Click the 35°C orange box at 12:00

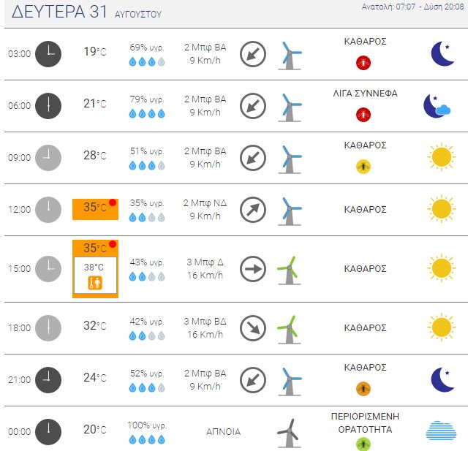pos(95,209)
